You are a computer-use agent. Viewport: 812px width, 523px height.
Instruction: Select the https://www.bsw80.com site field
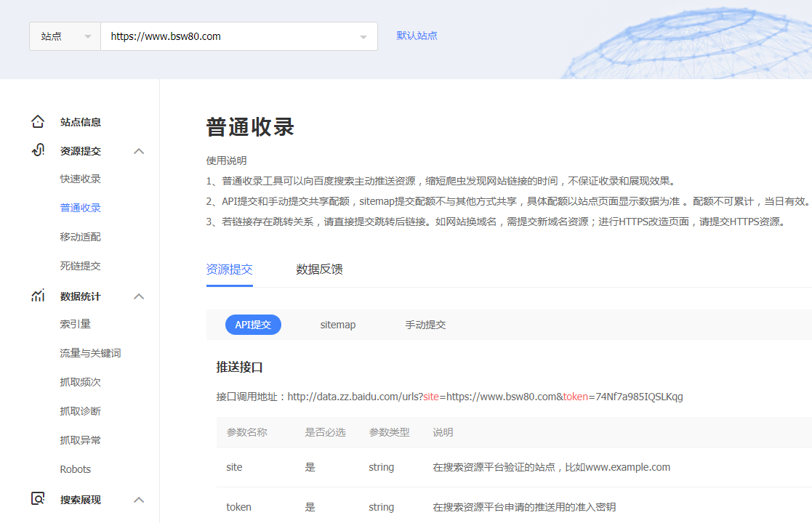point(238,36)
